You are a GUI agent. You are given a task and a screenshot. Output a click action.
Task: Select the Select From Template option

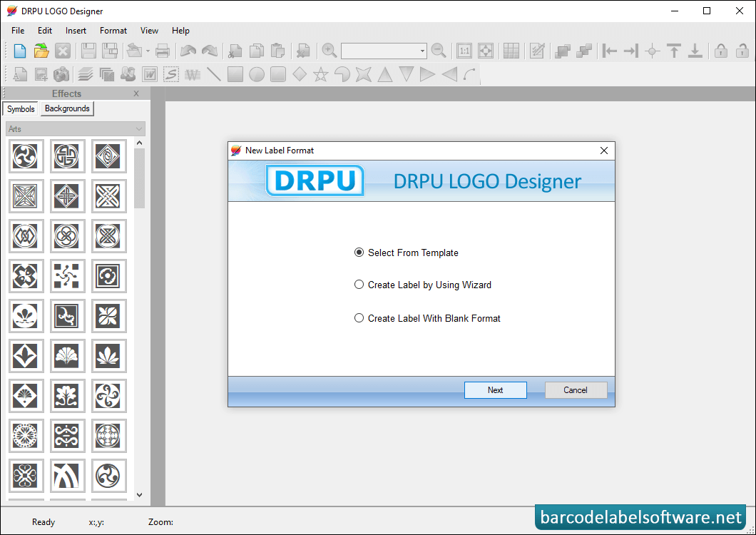tap(407, 253)
